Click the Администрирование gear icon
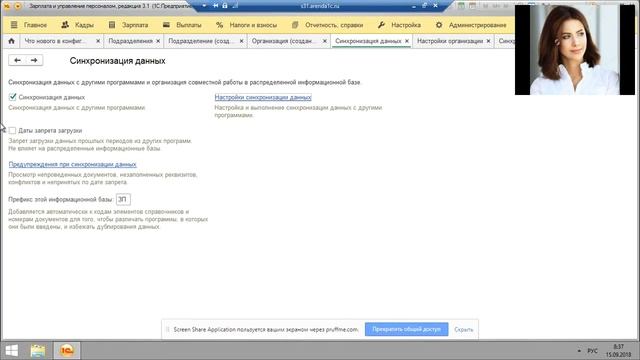 click(439, 25)
